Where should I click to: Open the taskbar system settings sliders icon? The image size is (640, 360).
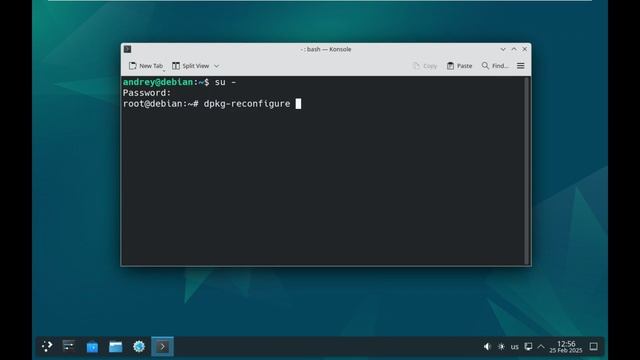coord(69,347)
